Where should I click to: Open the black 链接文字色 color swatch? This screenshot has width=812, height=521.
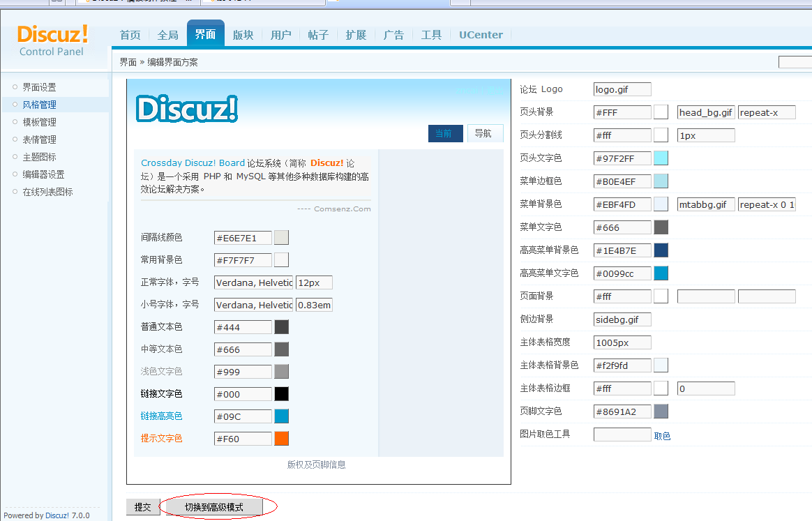pos(281,393)
